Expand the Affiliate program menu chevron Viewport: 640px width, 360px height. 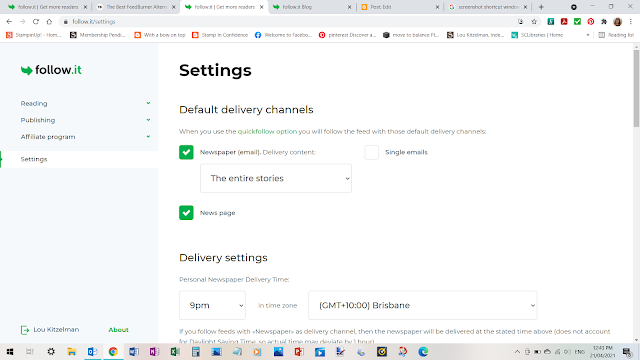pos(148,137)
